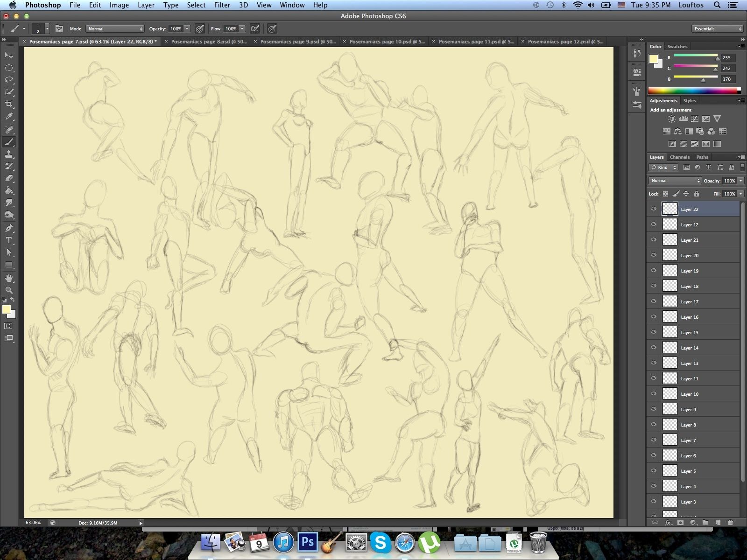This screenshot has width=747, height=560.
Task: Select the Zoom tool
Action: [x=9, y=290]
